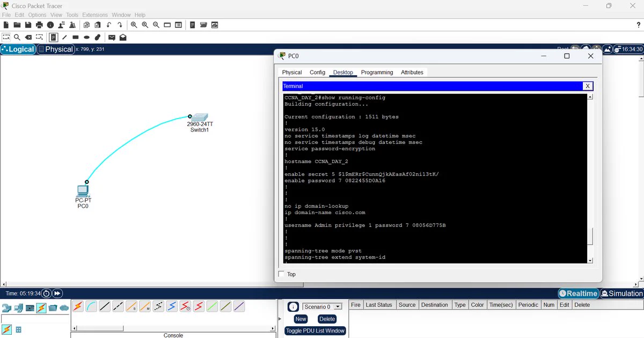Click the Paste icon in toolbar
The height and width of the screenshot is (338, 644).
pos(97,25)
